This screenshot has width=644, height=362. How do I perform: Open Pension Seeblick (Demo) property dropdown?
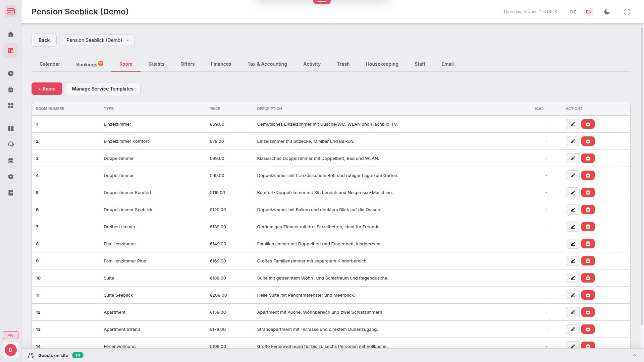tap(98, 40)
